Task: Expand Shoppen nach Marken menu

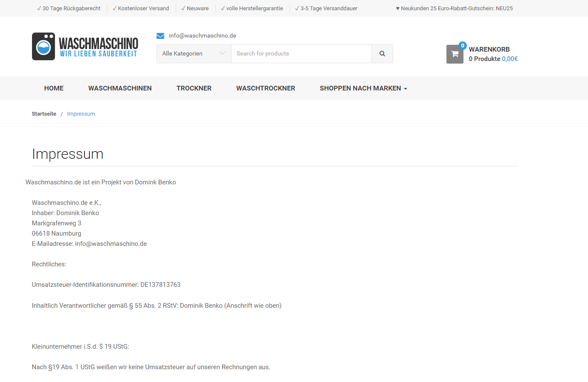Action: click(363, 88)
